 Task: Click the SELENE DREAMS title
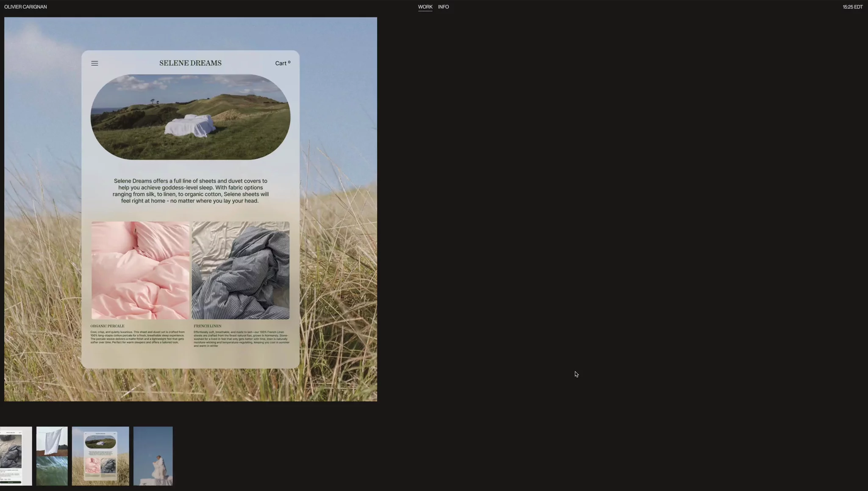(x=190, y=63)
